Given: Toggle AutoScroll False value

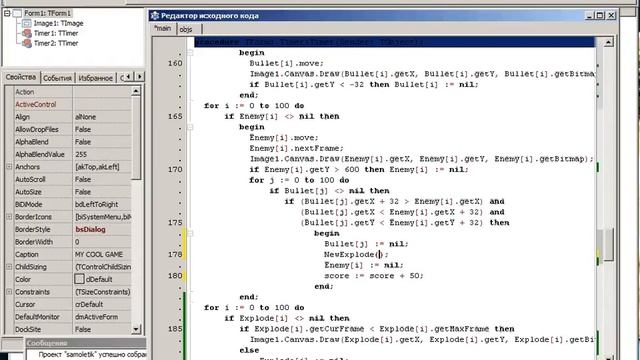Looking at the screenshot, I should click(102, 179).
